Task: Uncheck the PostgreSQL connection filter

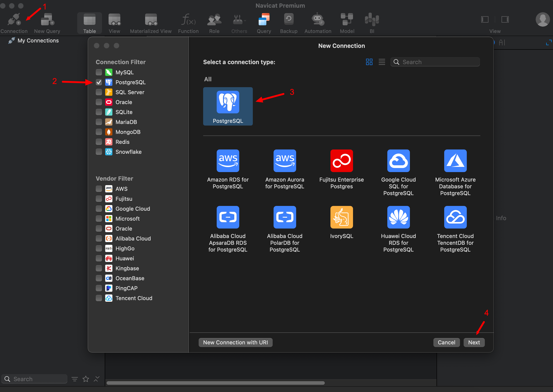Action: pos(99,82)
